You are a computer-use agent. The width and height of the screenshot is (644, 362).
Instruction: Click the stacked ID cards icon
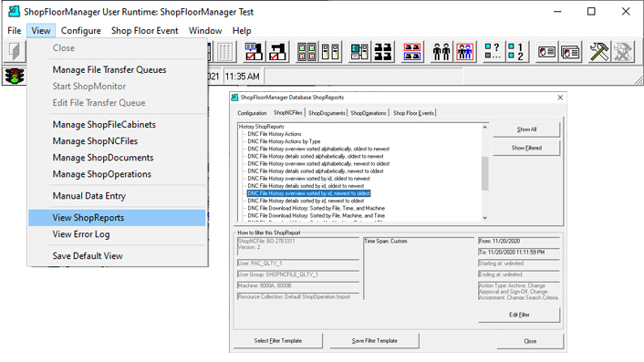[570, 52]
